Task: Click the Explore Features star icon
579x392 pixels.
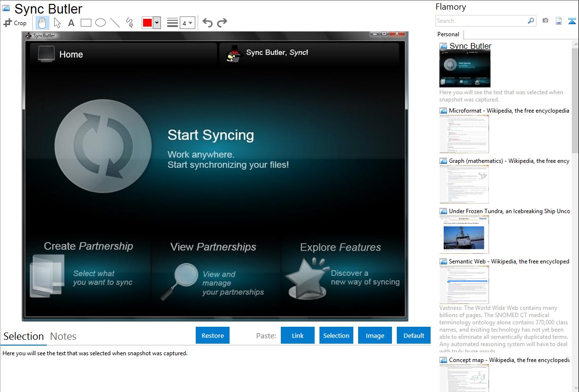Action: 307,278
